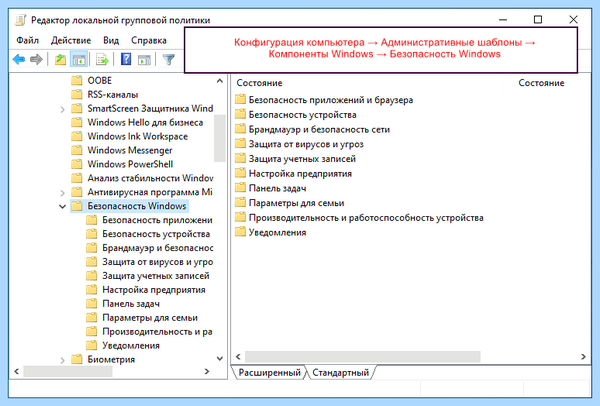Select Настройка предприятия in left tree

(153, 290)
